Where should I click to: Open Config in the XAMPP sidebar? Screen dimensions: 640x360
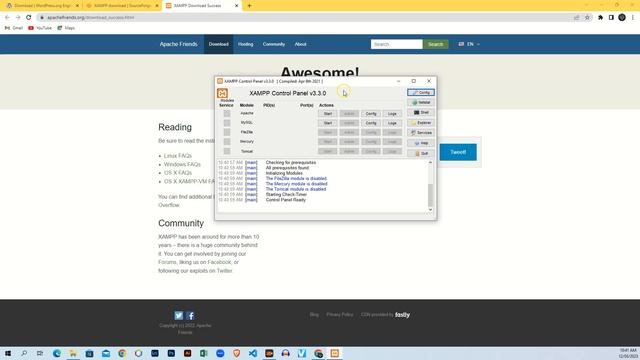point(421,93)
